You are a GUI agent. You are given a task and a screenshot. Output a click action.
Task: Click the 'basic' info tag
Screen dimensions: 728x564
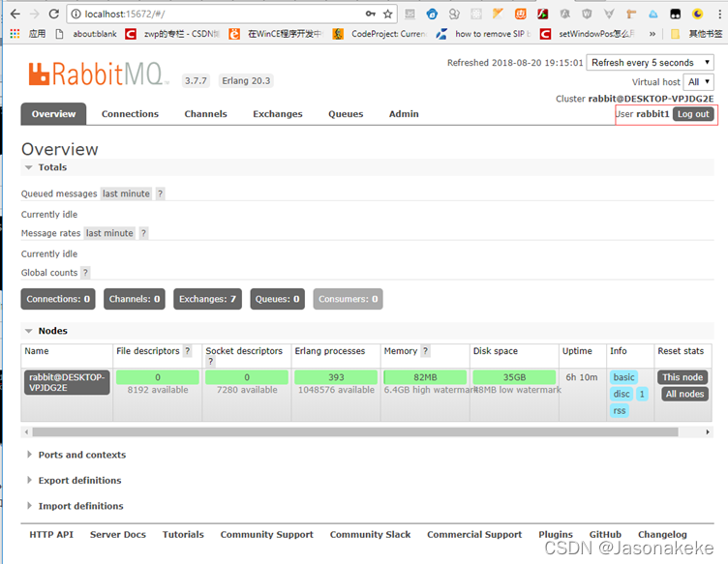pyautogui.click(x=623, y=377)
